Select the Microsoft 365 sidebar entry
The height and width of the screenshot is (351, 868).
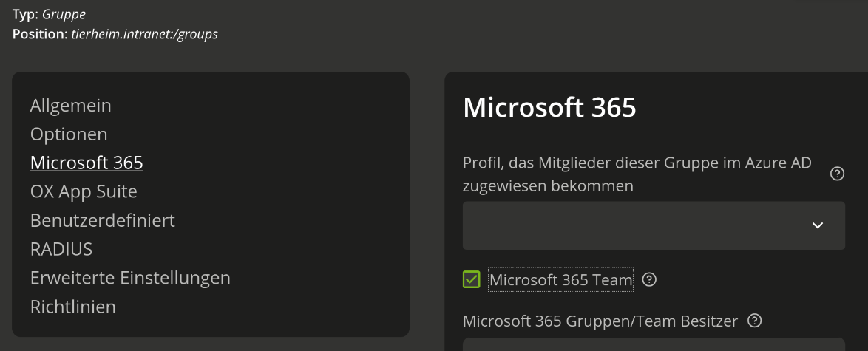point(87,163)
